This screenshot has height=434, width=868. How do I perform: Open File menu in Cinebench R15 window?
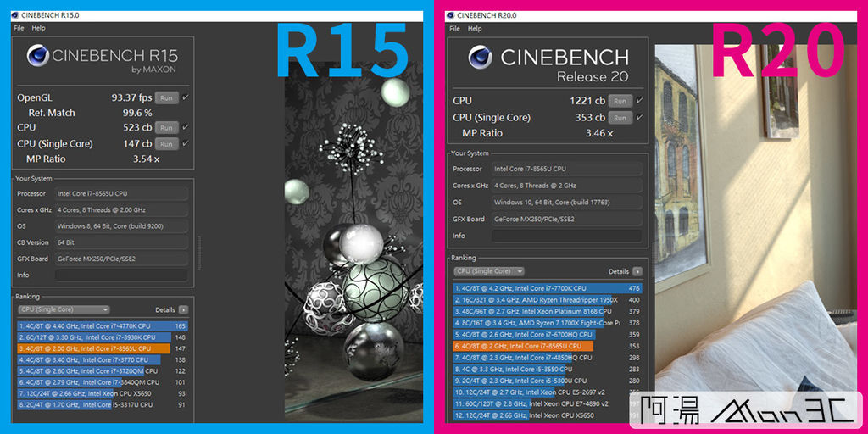click(x=19, y=28)
